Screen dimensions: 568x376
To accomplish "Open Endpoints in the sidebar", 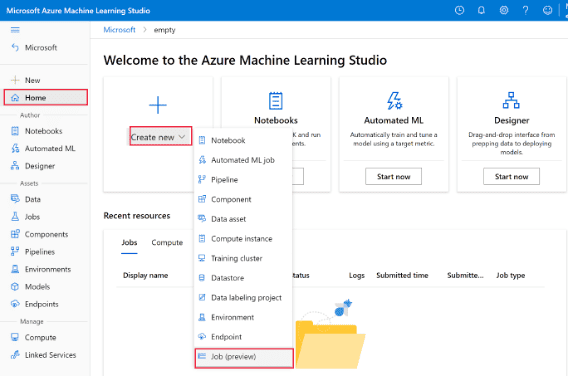I will click(x=35, y=304).
